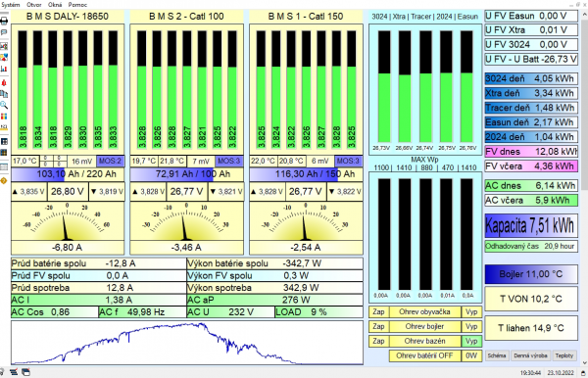Viewport: 588px width, 378px height.
Task: Click the orange help question mark icon
Action: [4, 181]
